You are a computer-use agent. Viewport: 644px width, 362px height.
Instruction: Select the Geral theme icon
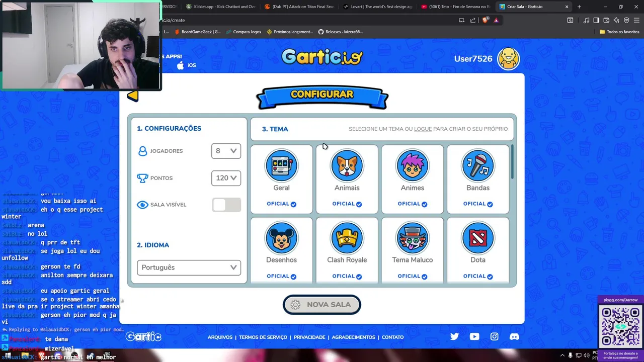281,165
